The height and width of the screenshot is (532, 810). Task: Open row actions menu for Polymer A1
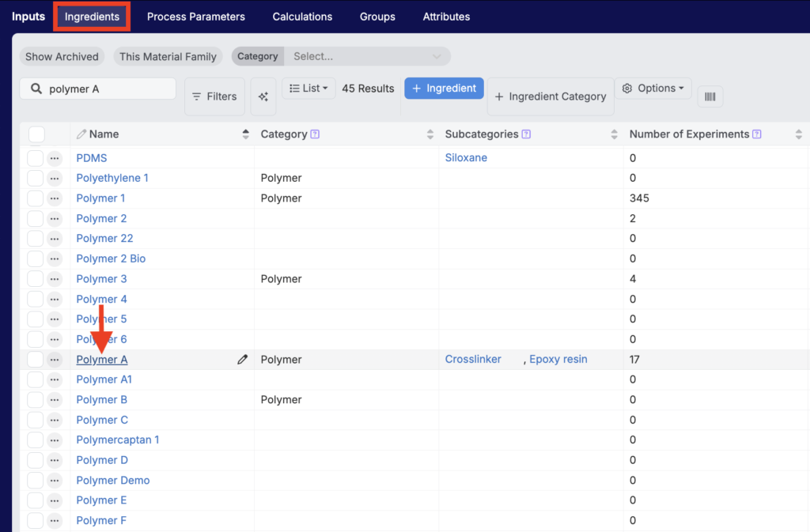55,379
